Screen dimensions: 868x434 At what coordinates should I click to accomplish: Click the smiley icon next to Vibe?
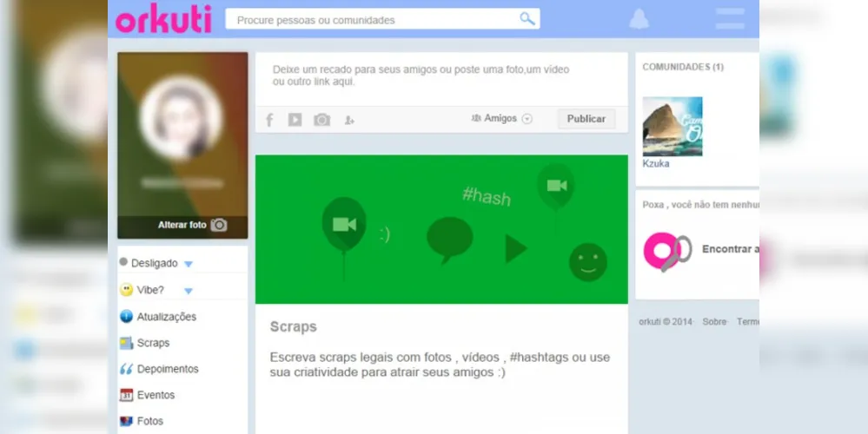(126, 289)
